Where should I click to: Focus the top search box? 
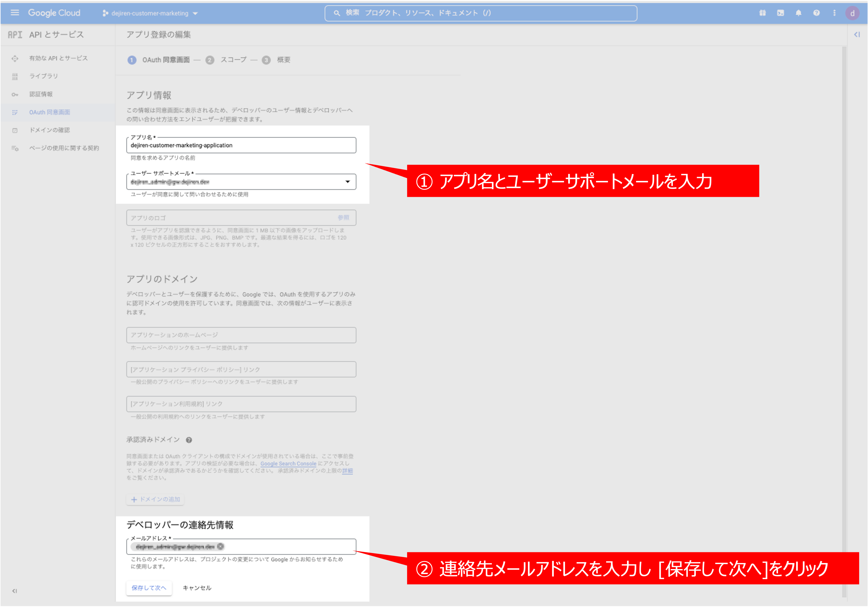[x=481, y=13]
